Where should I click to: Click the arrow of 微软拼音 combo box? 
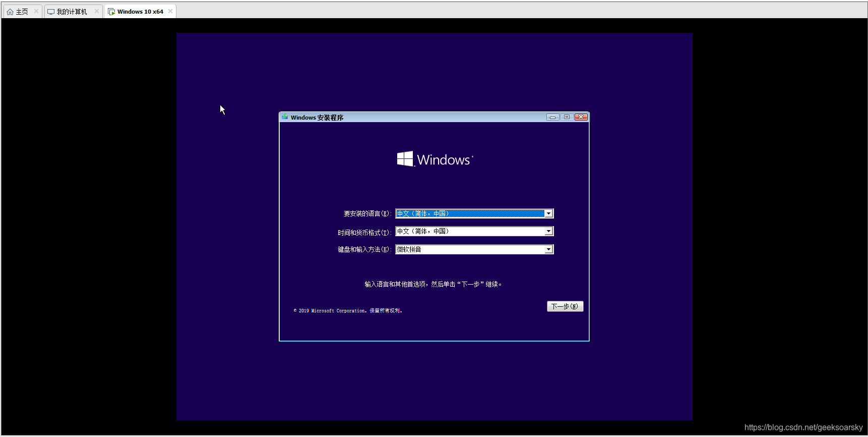coord(548,249)
